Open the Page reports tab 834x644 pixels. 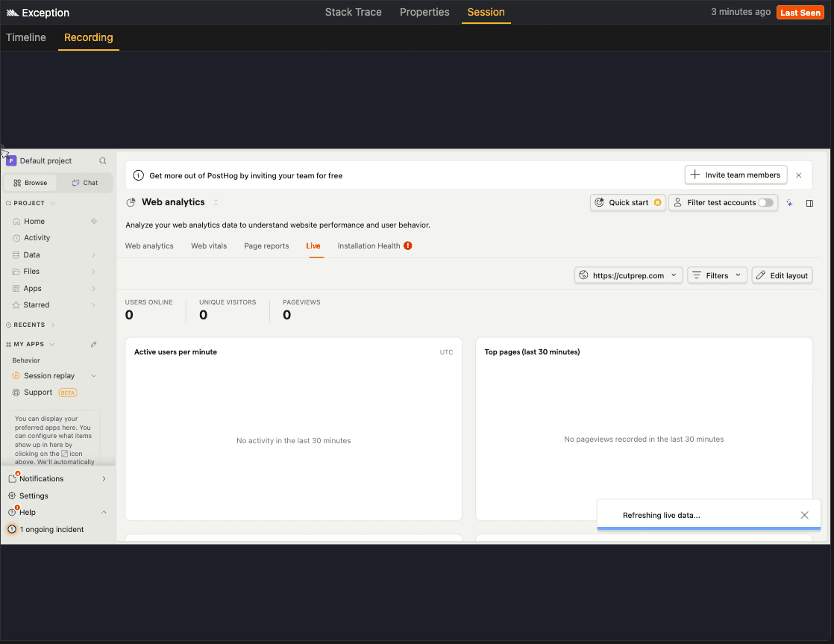coord(266,246)
